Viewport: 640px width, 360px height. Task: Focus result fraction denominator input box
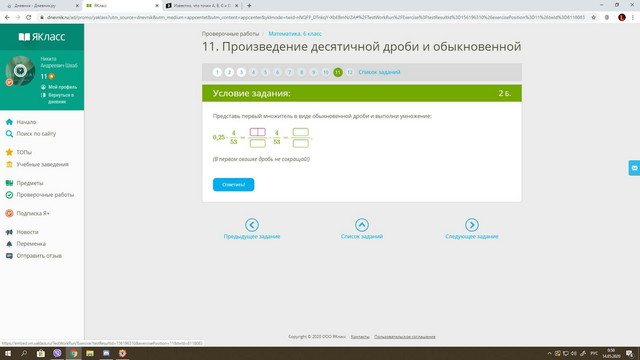pos(301,143)
